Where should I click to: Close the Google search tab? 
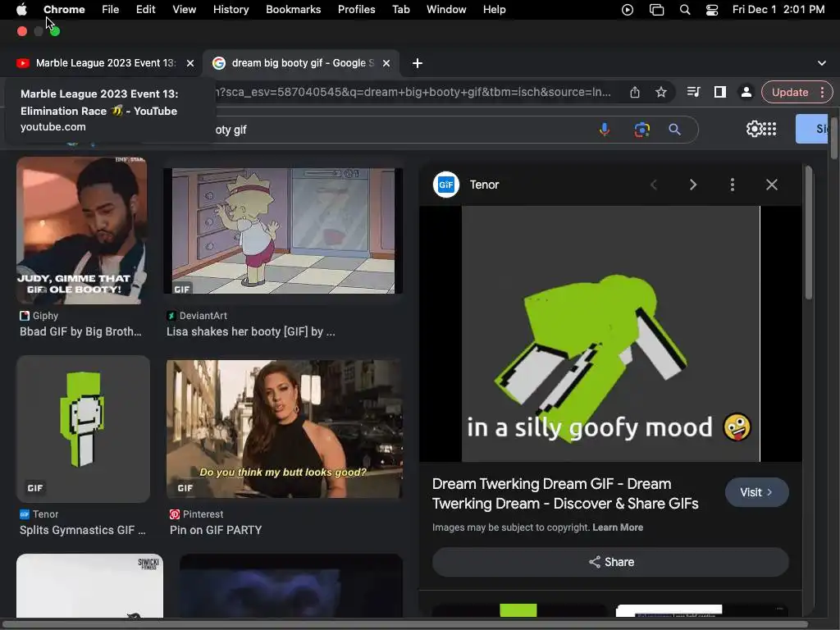(386, 63)
